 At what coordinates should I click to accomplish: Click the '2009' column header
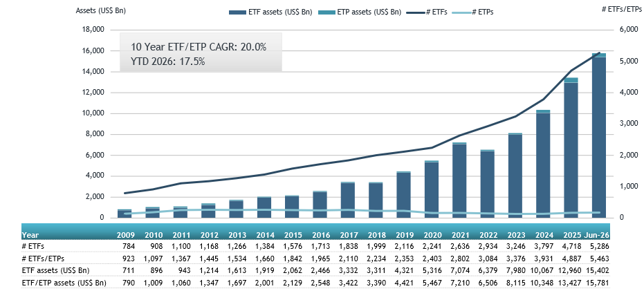[126, 236]
